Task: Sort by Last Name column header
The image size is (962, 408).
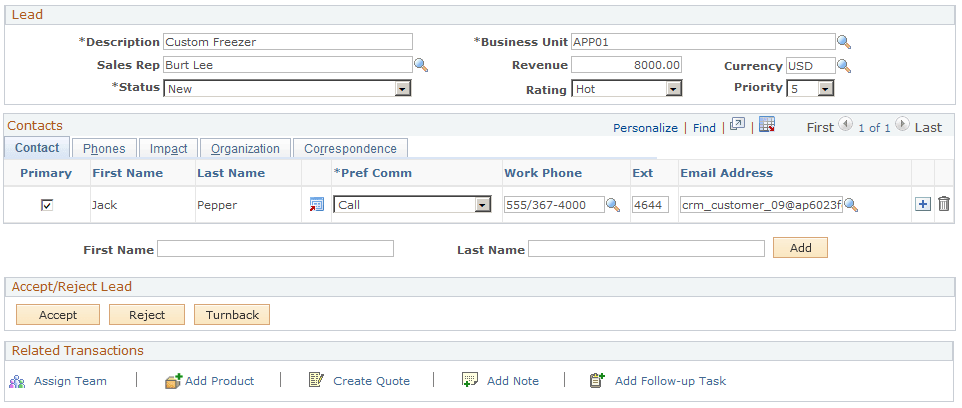Action: [x=231, y=173]
